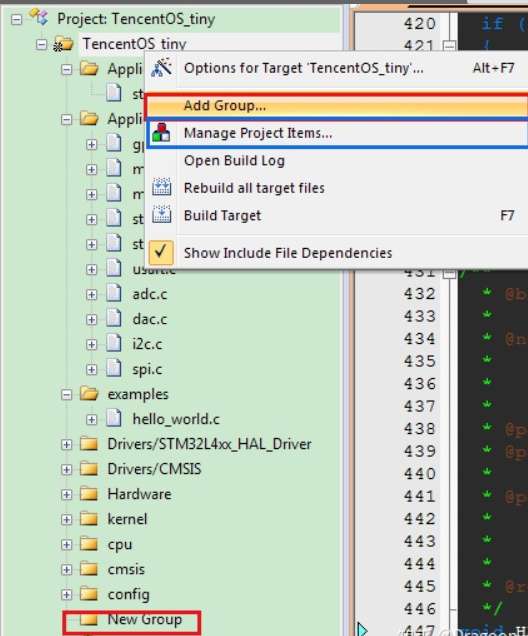Expand the cpu group

67,545
